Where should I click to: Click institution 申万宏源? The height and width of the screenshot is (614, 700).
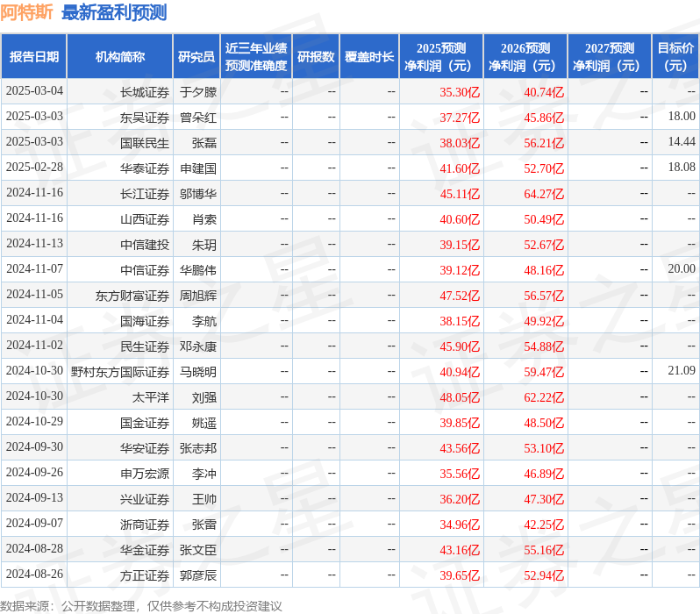tap(145, 475)
